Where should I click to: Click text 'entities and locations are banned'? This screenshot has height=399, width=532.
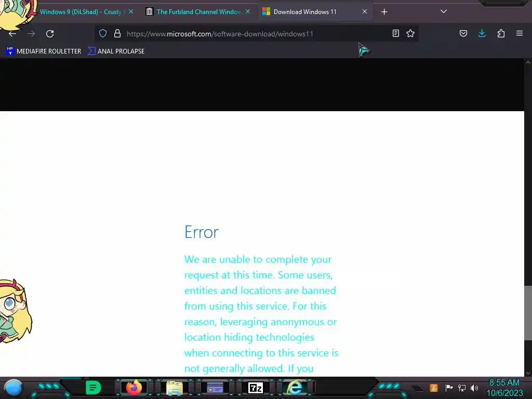coord(260,291)
